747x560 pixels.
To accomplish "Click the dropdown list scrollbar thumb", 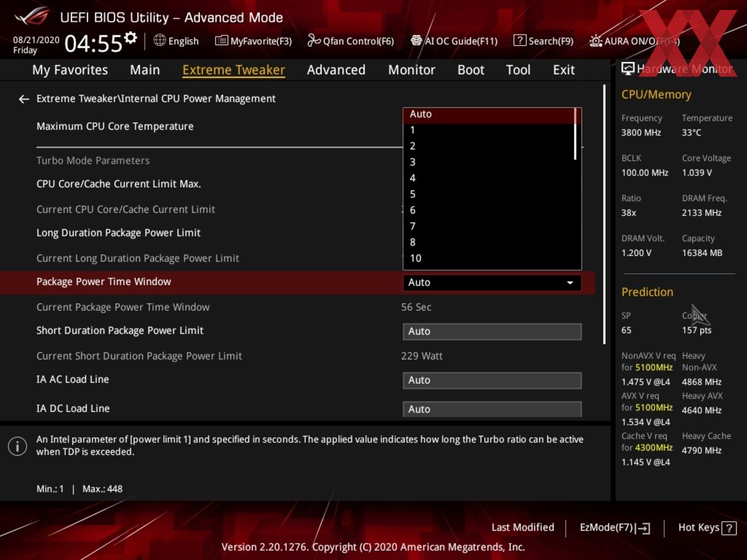I will pos(575,134).
